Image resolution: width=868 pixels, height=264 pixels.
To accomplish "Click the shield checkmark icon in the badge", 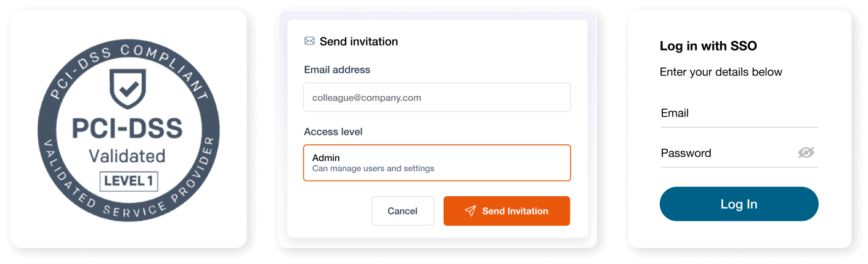I will coord(128,89).
